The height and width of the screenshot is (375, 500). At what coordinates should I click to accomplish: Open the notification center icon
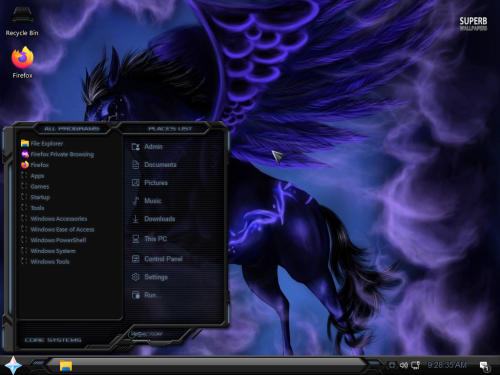[484, 366]
